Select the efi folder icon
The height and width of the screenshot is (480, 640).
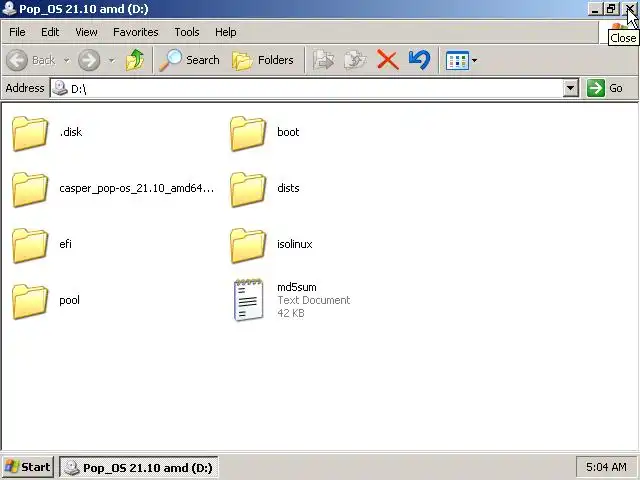coord(30,245)
